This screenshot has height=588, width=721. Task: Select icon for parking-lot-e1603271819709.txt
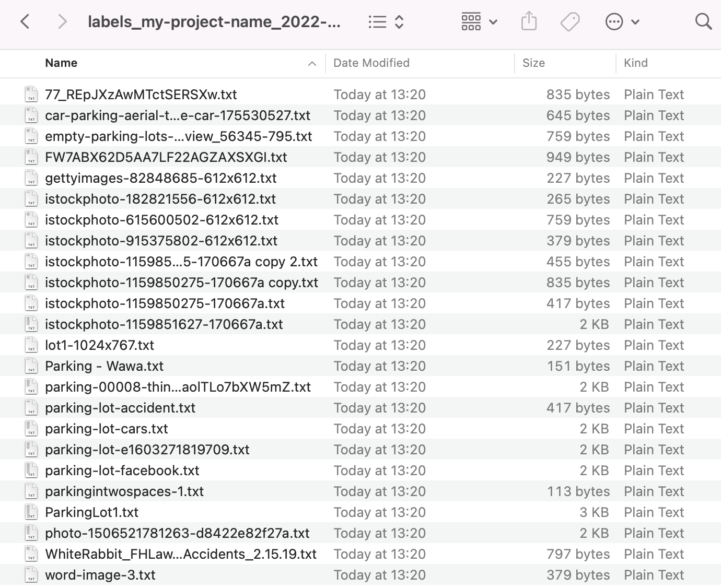(31, 450)
